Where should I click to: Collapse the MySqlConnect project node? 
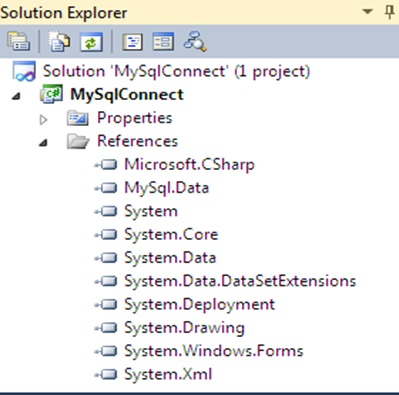(x=16, y=97)
